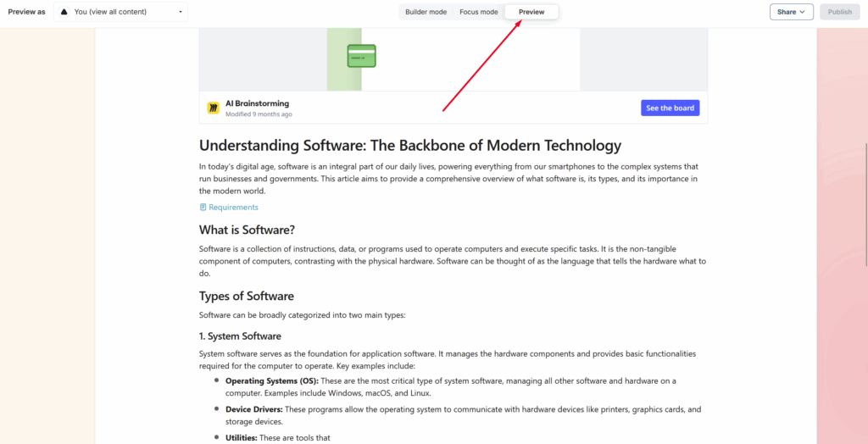This screenshot has width=868, height=444.
Task: Click the "What is Software?" heading
Action: click(247, 230)
